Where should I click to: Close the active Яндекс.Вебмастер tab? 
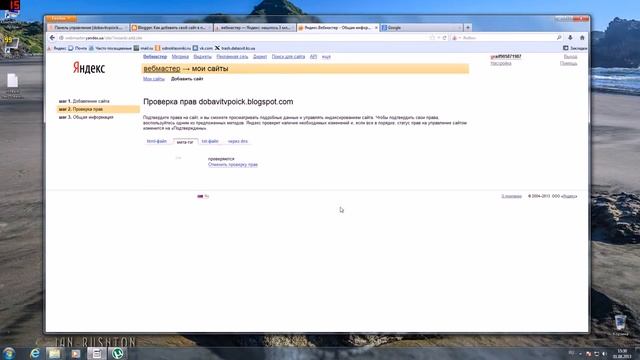(376, 27)
